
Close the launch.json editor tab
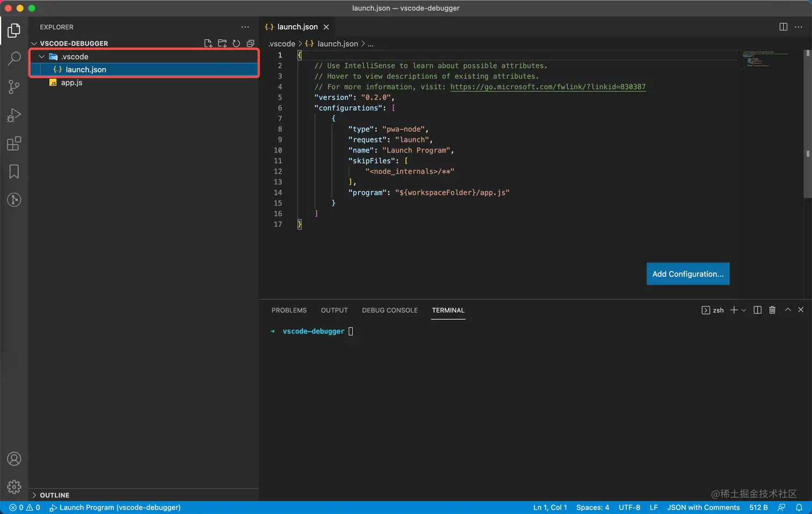(x=326, y=27)
